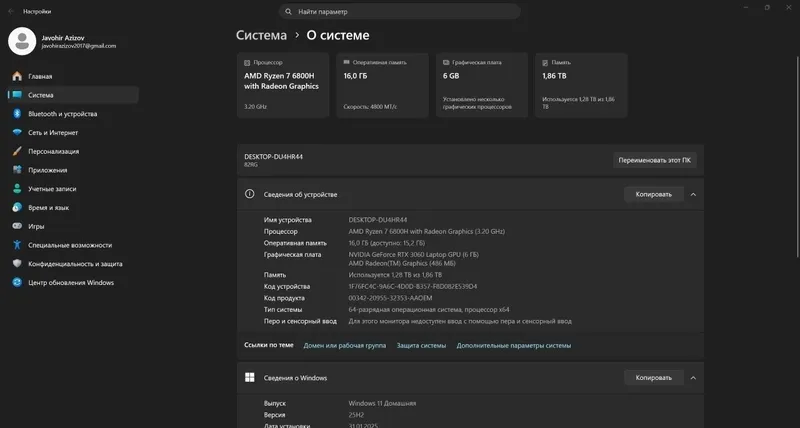Click the Память storage card icon
800x428 pixels.
(x=545, y=62)
